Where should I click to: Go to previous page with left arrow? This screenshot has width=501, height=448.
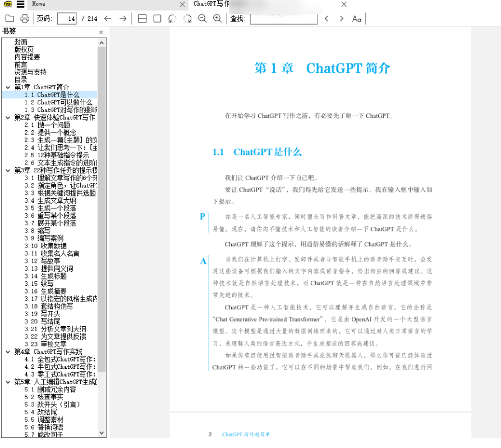click(x=108, y=19)
